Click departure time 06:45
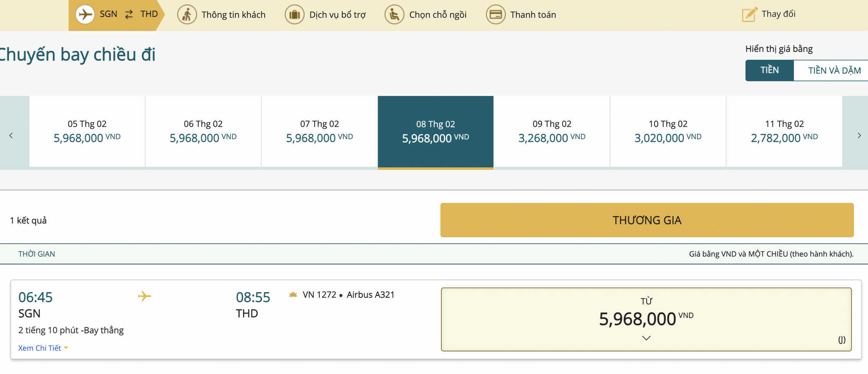 click(35, 297)
